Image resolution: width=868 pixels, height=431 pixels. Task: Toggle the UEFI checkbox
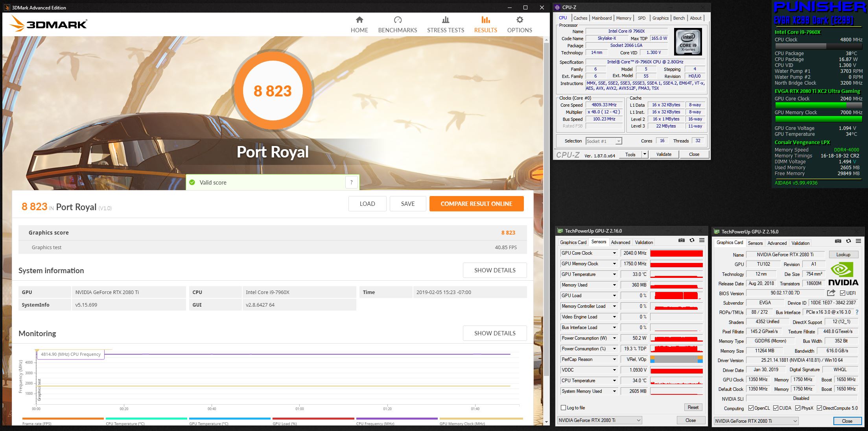point(842,293)
